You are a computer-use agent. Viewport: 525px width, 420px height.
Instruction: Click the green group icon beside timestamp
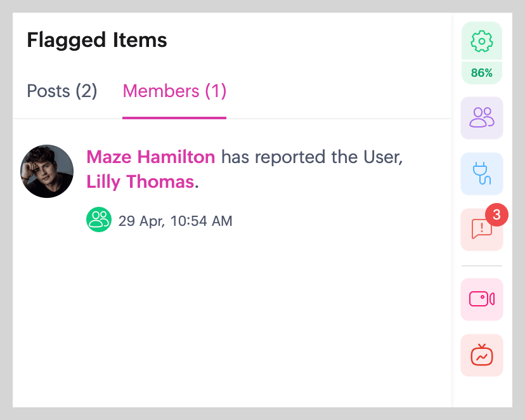(x=99, y=220)
